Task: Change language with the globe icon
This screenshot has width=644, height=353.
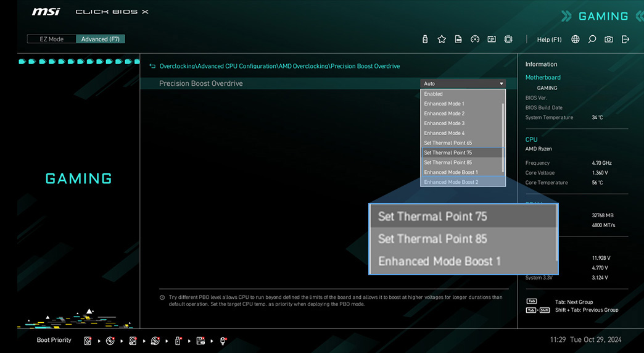Action: [x=576, y=39]
